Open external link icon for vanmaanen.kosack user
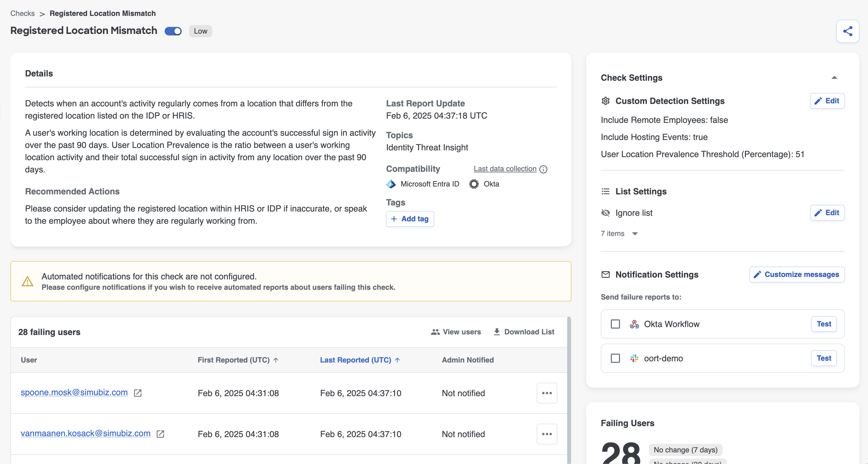This screenshot has width=868, height=464. click(x=160, y=434)
